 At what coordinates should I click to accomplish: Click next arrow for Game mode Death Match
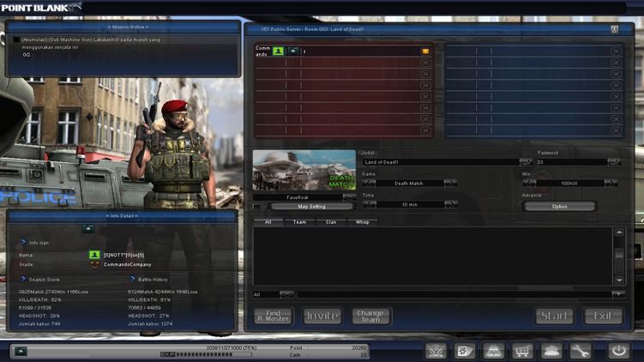point(450,183)
